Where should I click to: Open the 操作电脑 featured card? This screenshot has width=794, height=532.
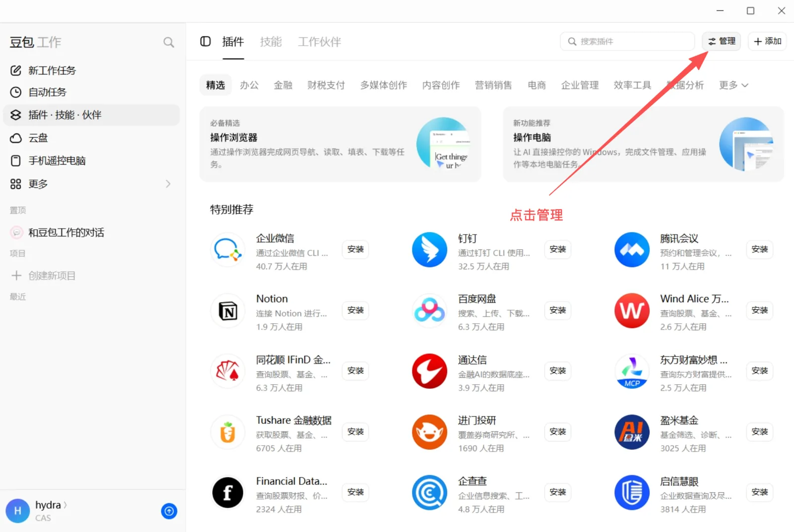pos(644,144)
